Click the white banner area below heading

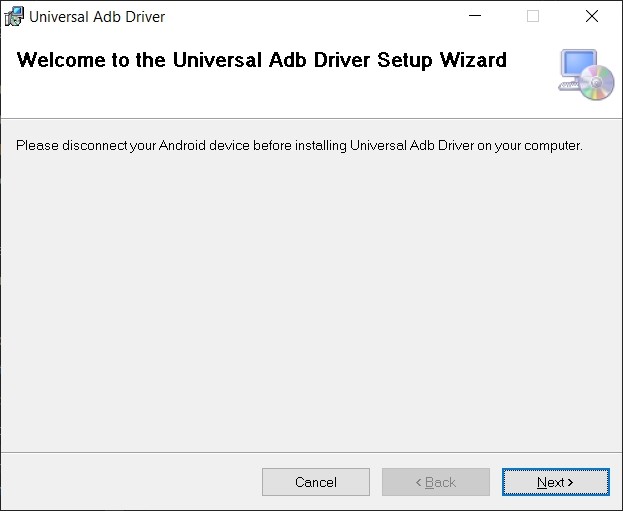coord(278,97)
